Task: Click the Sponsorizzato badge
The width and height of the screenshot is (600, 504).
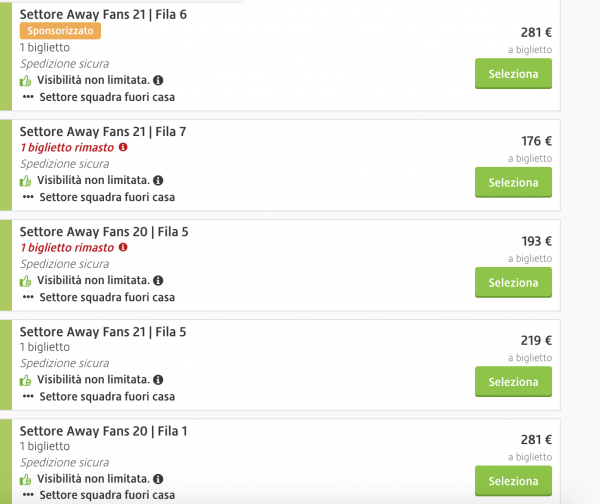Action: coord(59,31)
